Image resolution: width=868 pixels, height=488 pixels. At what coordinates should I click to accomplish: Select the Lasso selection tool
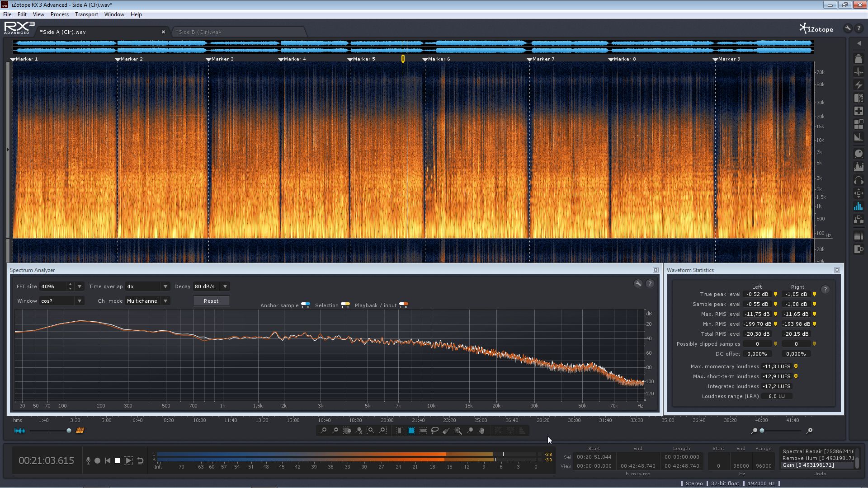click(x=434, y=431)
